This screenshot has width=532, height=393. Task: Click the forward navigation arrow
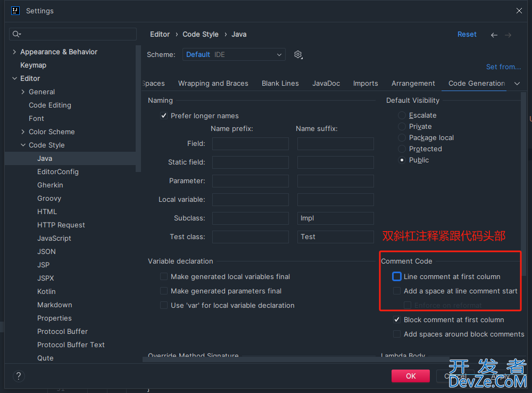(508, 35)
